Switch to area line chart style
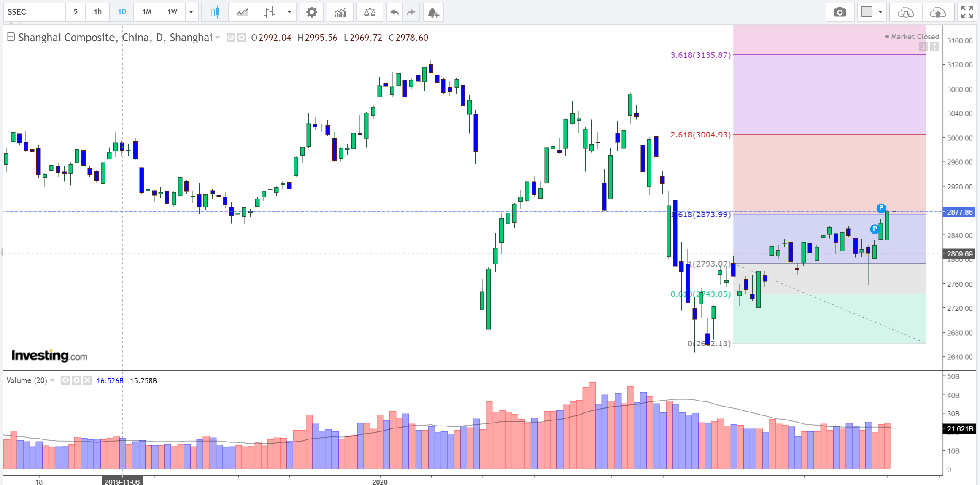980x485 pixels. click(242, 12)
